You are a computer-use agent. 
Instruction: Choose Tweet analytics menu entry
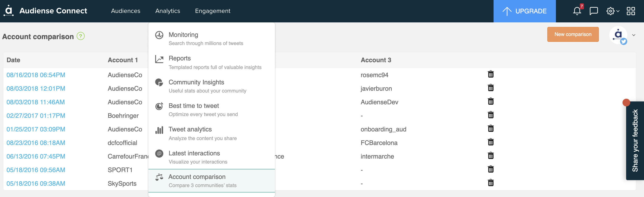(x=211, y=133)
